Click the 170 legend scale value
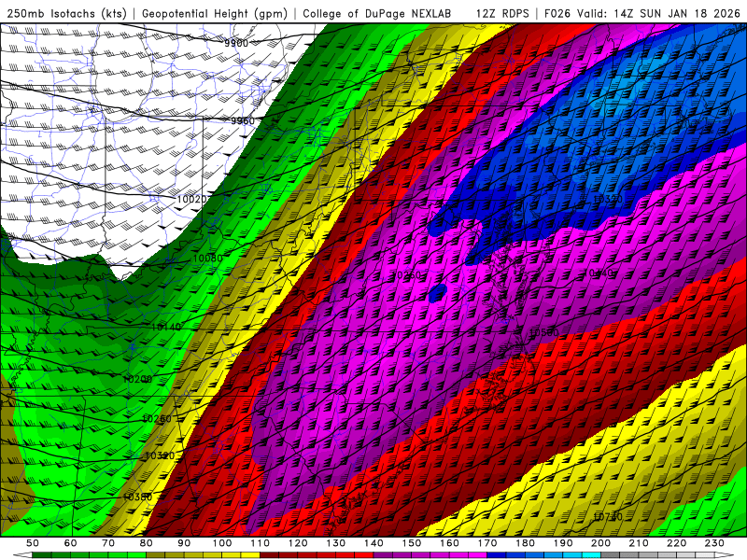The width and height of the screenshot is (747, 560). [x=487, y=543]
